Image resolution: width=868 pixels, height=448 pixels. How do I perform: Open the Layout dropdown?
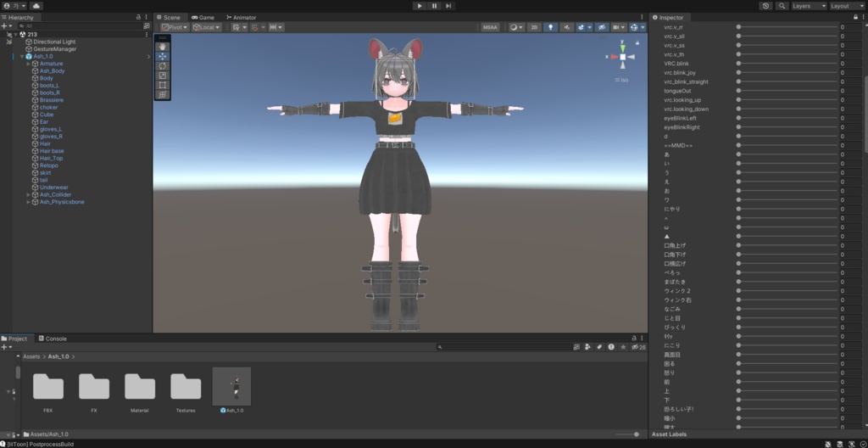click(847, 6)
